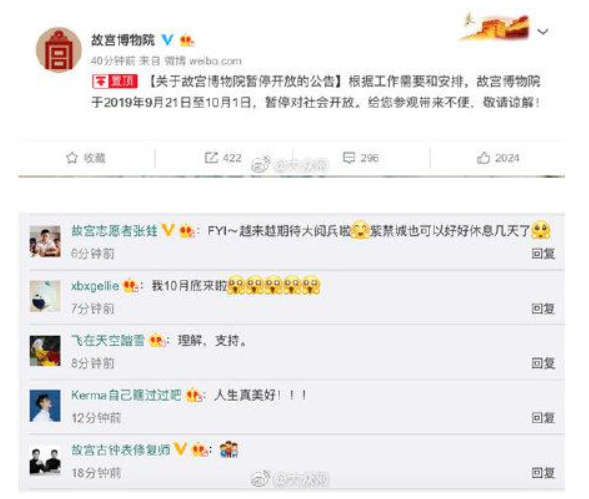Click the Great Wall banner image at top right

tap(495, 26)
